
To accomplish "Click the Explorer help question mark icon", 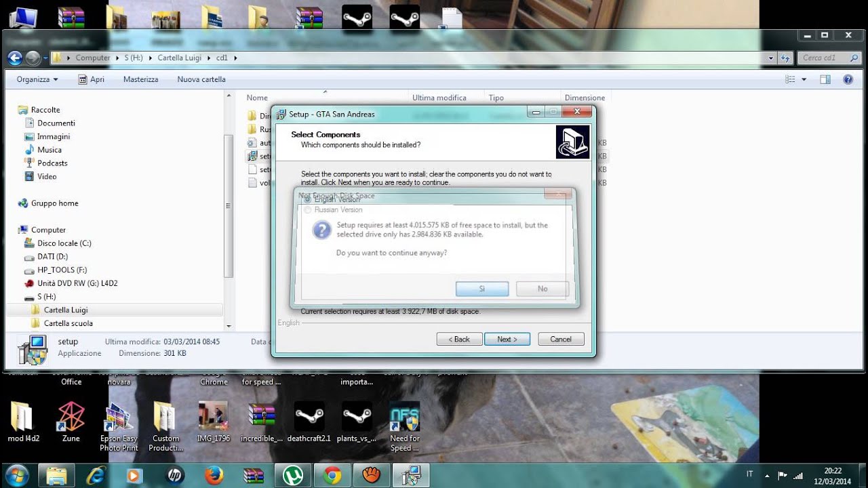I will tap(848, 79).
